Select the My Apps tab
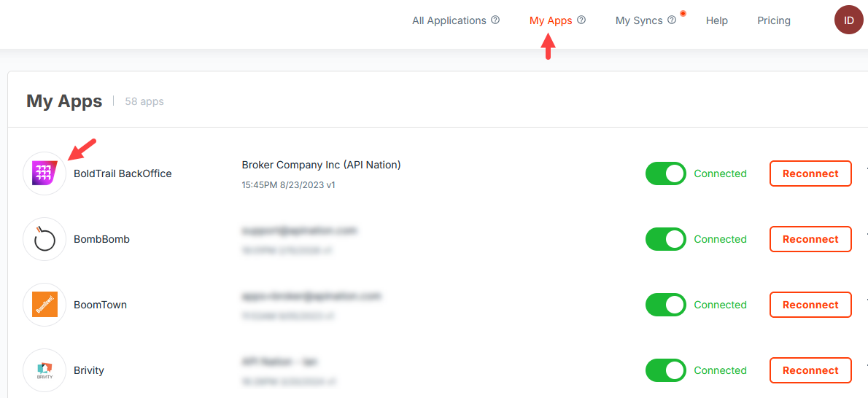The image size is (868, 398). coord(551,20)
